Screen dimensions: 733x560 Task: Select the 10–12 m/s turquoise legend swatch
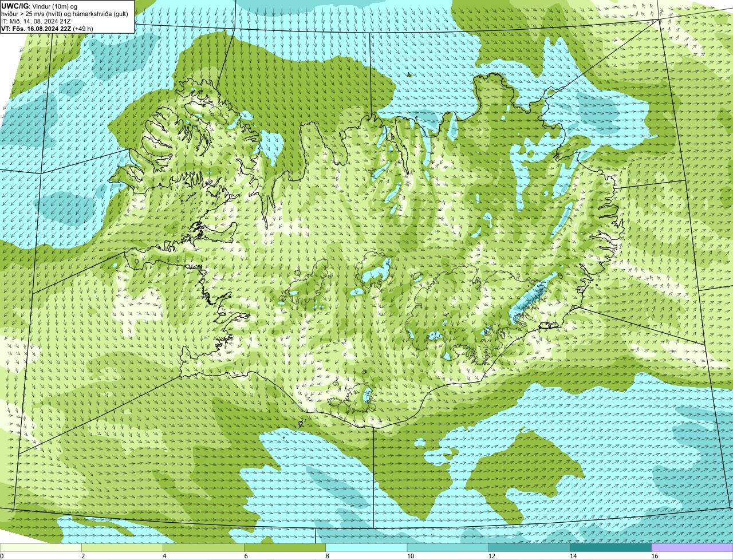coord(448,548)
